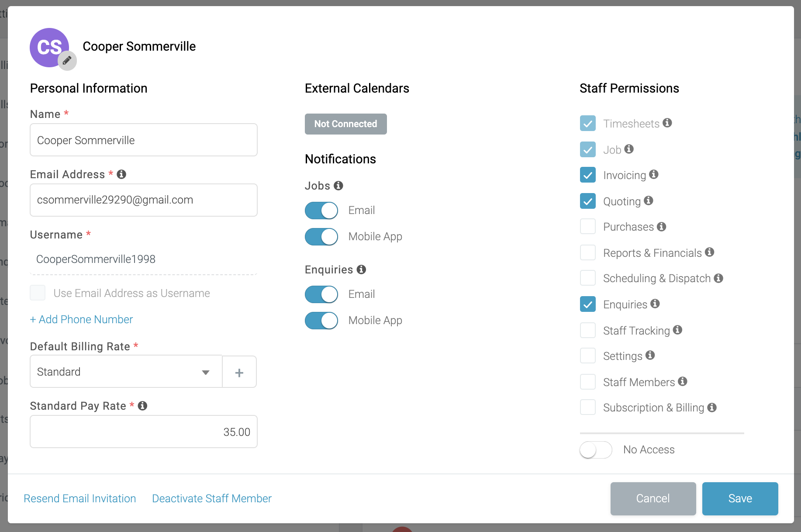Click info icon next to Email Address
The height and width of the screenshot is (532, 801).
121,174
